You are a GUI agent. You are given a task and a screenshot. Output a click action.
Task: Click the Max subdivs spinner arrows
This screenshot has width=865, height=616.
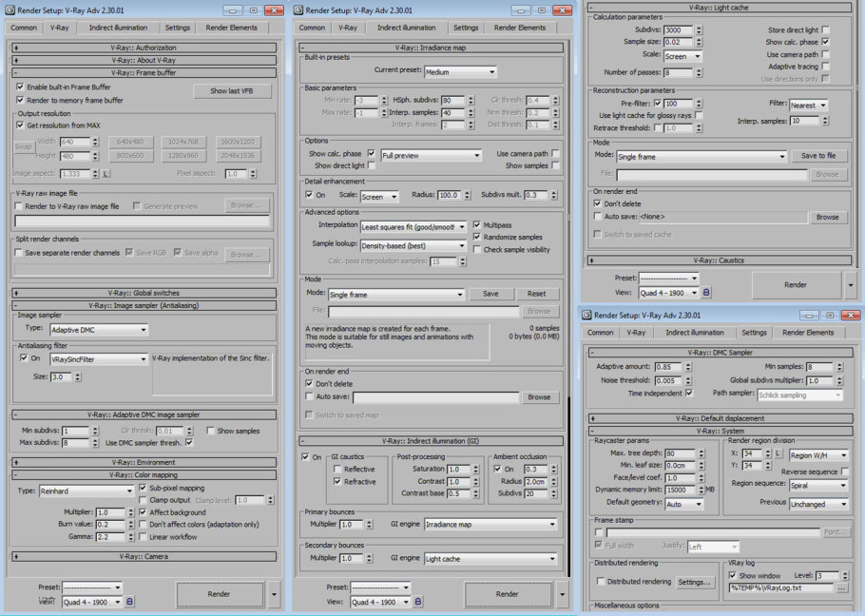coord(95,443)
